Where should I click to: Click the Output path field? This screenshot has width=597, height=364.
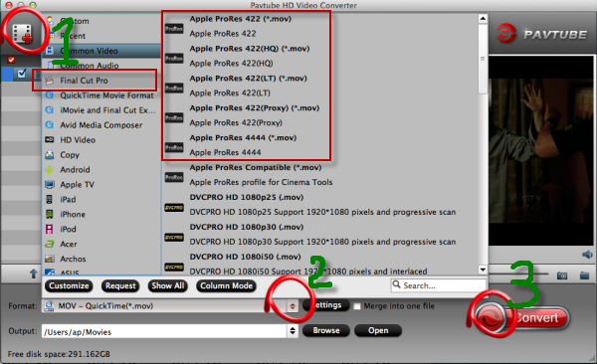pyautogui.click(x=164, y=331)
